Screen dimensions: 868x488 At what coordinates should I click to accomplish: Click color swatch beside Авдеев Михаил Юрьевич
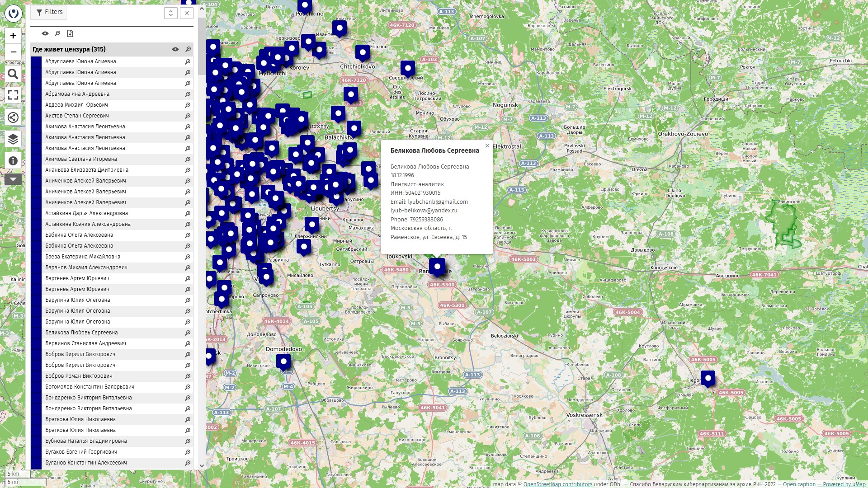(x=37, y=105)
